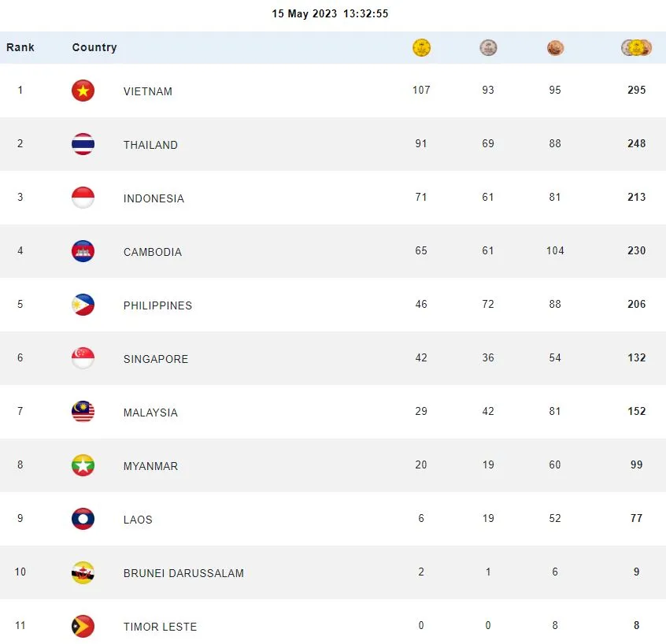Click the Philippines flag icon
Image resolution: width=666 pixels, height=644 pixels.
83,305
